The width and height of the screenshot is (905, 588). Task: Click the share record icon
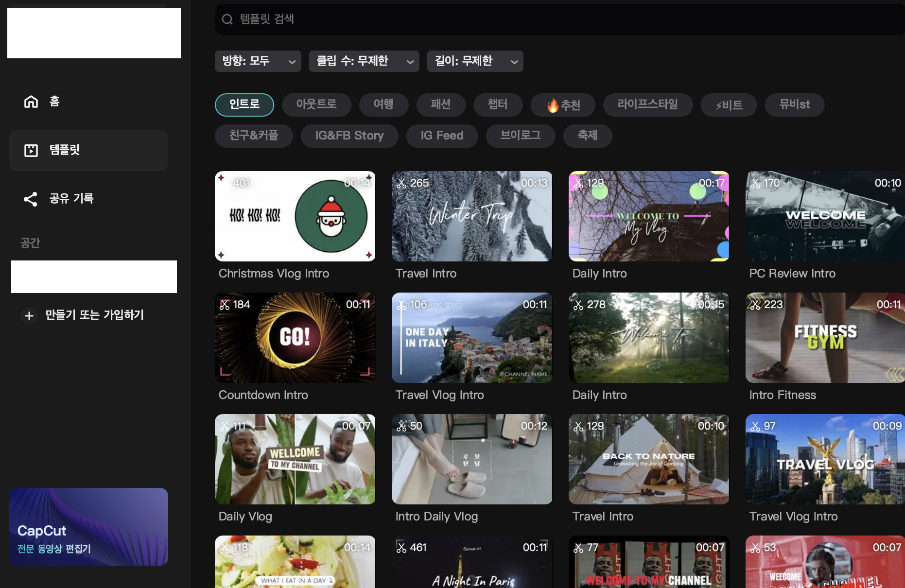click(31, 199)
